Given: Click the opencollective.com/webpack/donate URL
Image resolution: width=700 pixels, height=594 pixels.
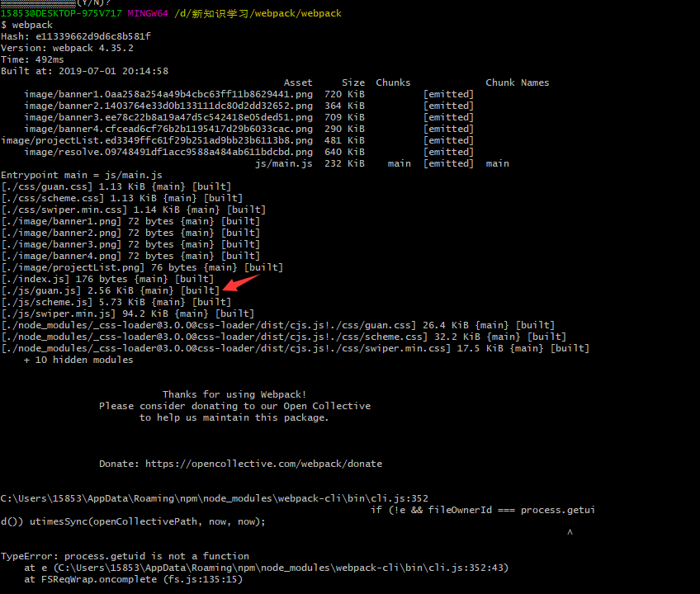Looking at the screenshot, I should click(x=263, y=464).
